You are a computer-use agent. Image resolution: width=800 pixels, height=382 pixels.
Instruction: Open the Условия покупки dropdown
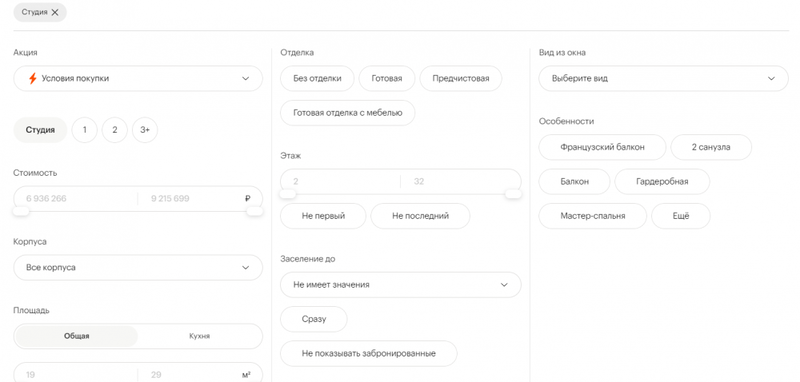coord(138,79)
